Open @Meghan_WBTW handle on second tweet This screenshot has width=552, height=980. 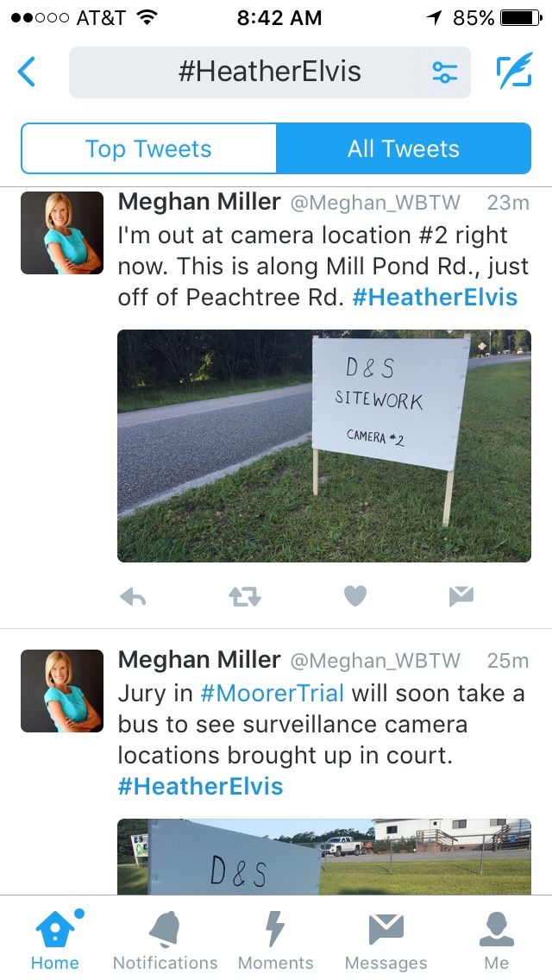[x=375, y=661]
